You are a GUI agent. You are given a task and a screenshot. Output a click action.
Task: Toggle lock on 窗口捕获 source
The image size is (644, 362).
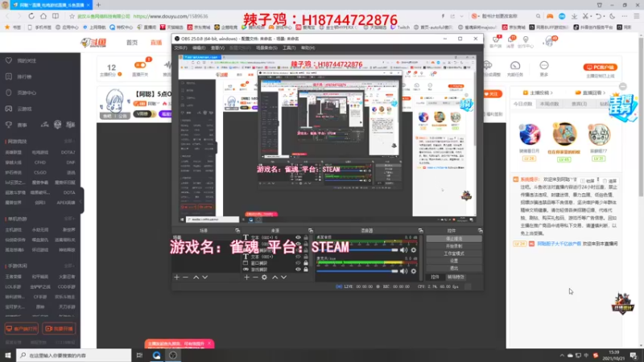click(x=306, y=263)
